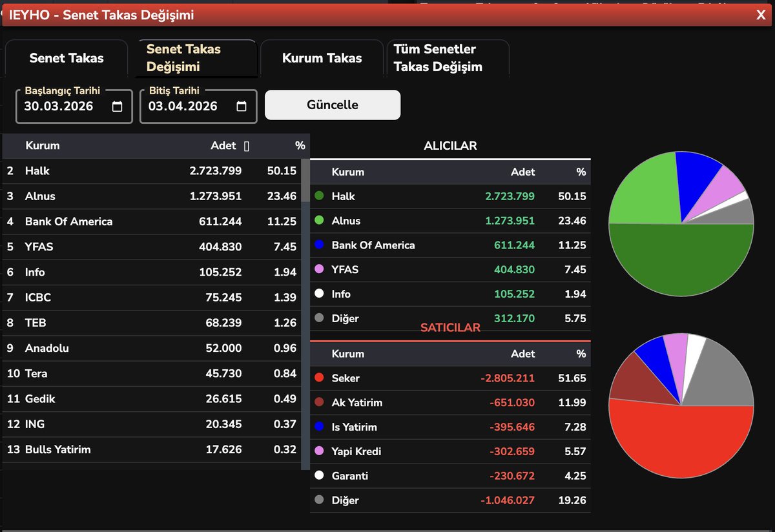Click Halk name in Alıcılar table
The image size is (775, 532).
tap(344, 196)
